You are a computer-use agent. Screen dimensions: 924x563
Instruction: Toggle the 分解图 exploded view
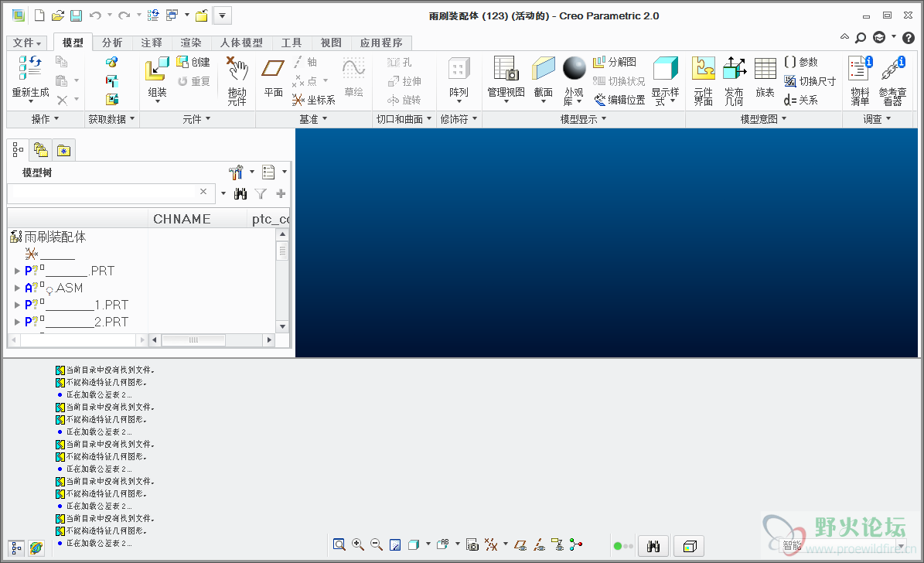pyautogui.click(x=615, y=62)
